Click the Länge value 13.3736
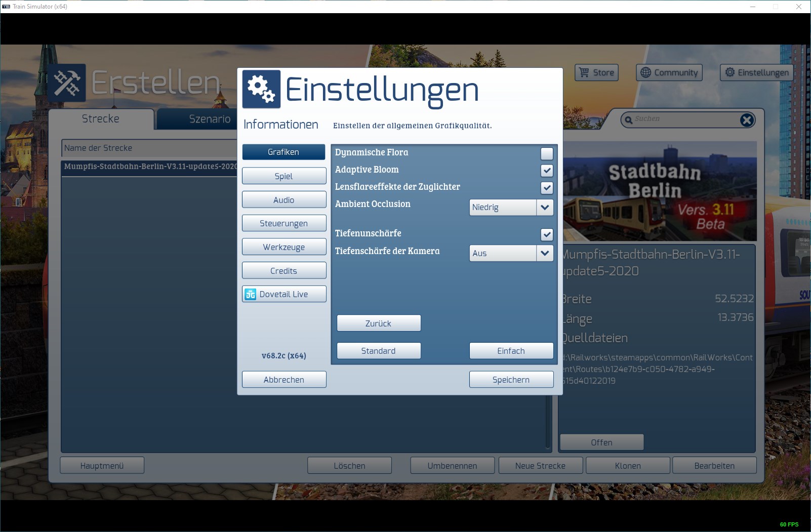 click(736, 317)
